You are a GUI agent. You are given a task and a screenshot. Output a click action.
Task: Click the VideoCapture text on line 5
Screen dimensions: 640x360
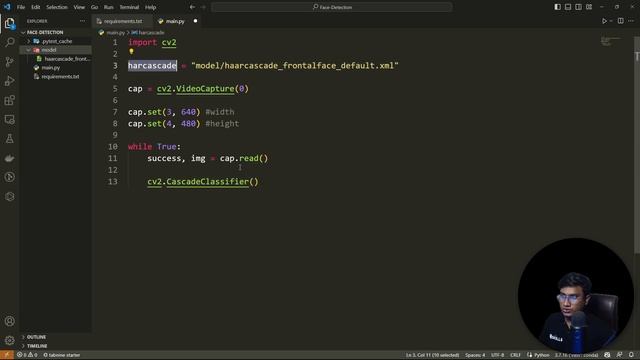(205, 89)
